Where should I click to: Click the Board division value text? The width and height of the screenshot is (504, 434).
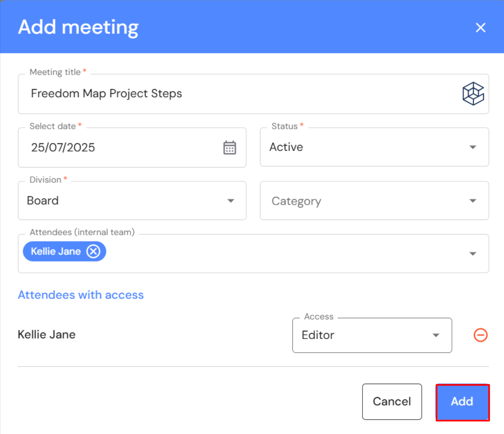coord(43,201)
